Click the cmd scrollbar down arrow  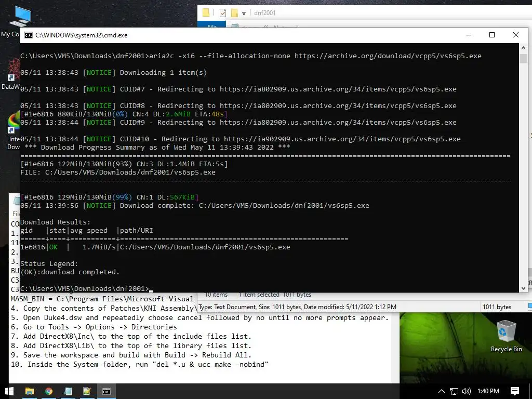pos(523,288)
